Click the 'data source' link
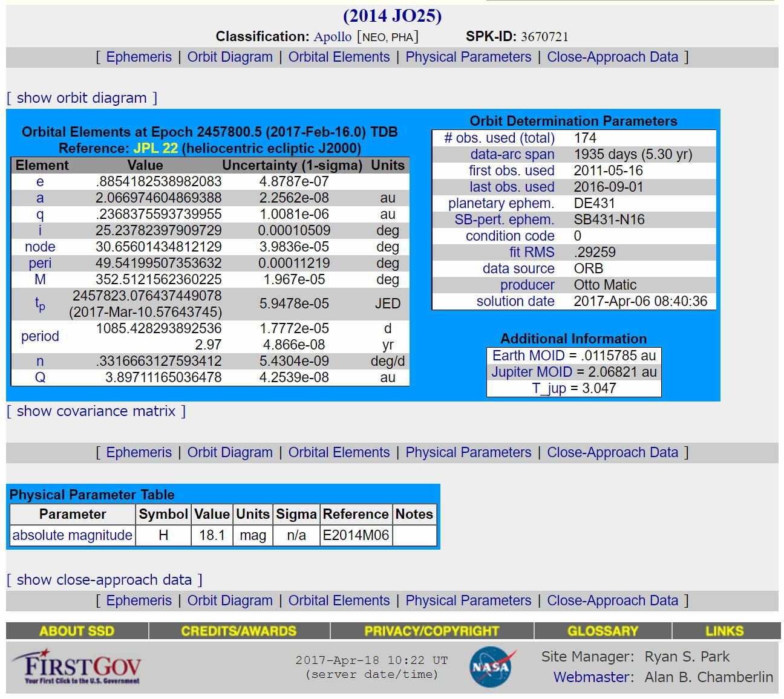Image resolution: width=784 pixels, height=699 pixels. pyautogui.click(x=518, y=268)
